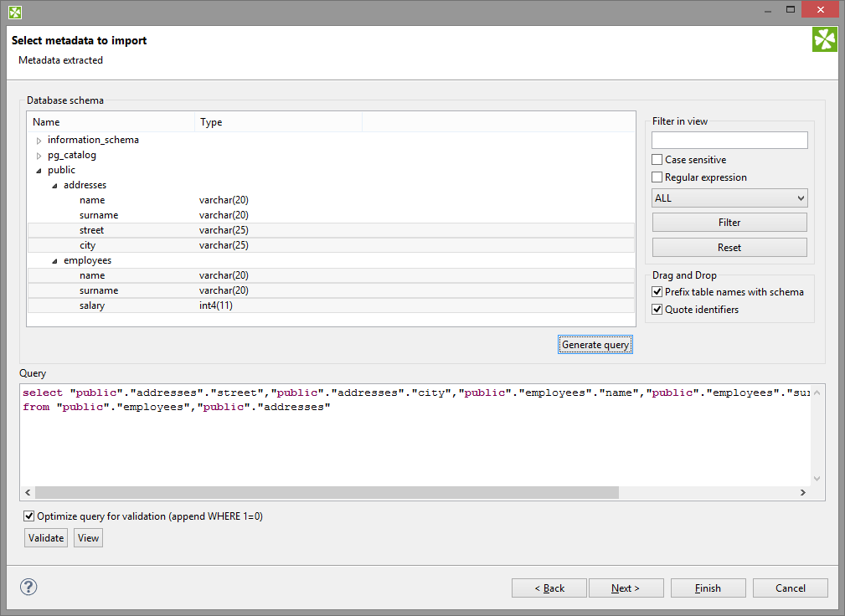Click the horizontal scrollbar in Query box

(x=327, y=493)
